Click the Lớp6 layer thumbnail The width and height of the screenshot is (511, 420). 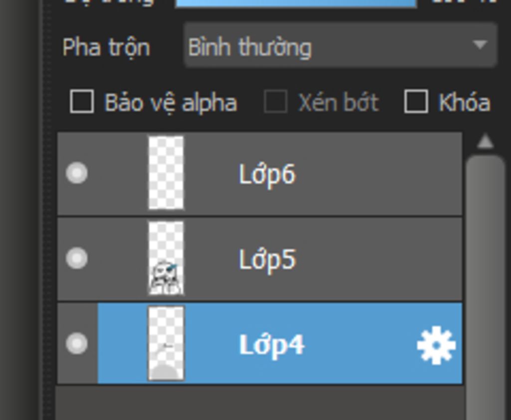tap(166, 173)
